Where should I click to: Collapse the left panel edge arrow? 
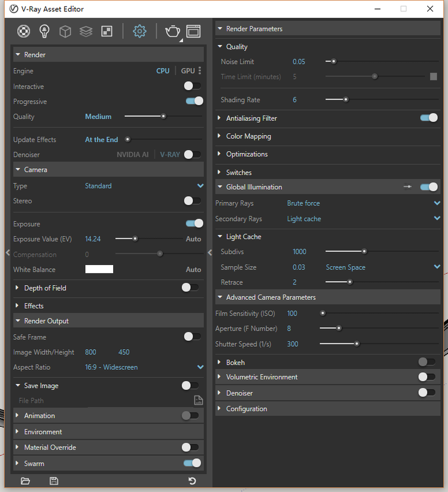[x=8, y=253]
